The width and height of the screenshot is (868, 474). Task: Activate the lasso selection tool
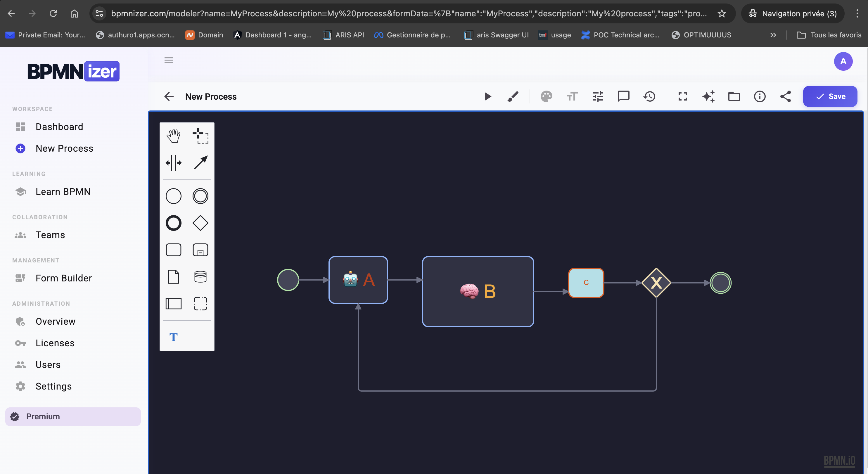coord(200,136)
